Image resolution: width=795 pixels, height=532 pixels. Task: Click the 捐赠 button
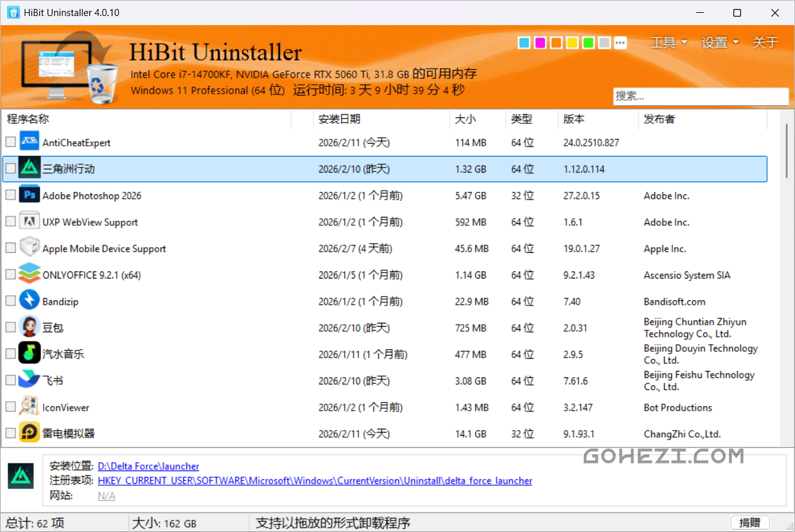tap(749, 523)
